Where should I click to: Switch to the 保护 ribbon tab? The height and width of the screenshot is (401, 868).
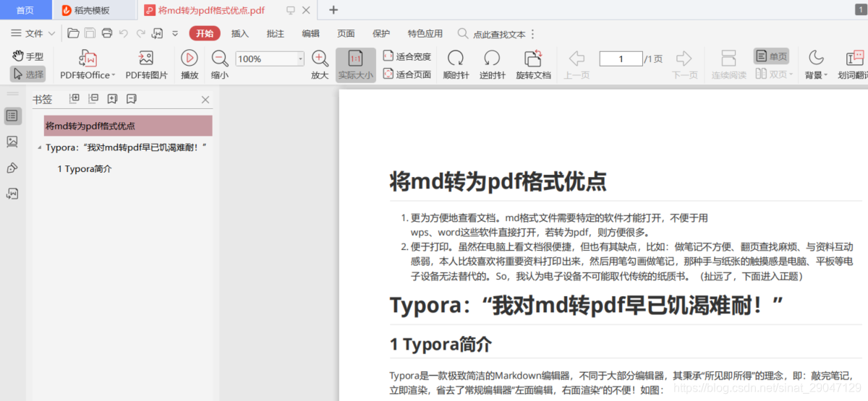click(380, 33)
